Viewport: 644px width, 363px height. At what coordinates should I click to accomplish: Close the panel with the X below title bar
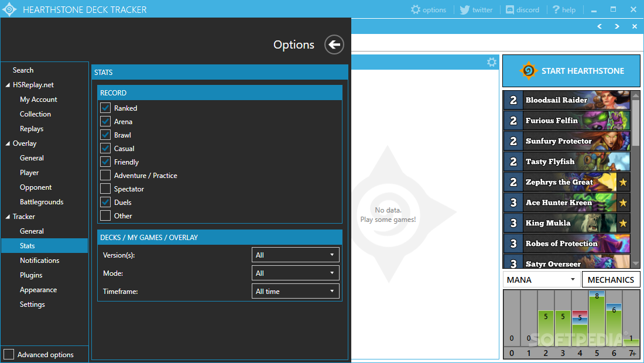(x=635, y=26)
